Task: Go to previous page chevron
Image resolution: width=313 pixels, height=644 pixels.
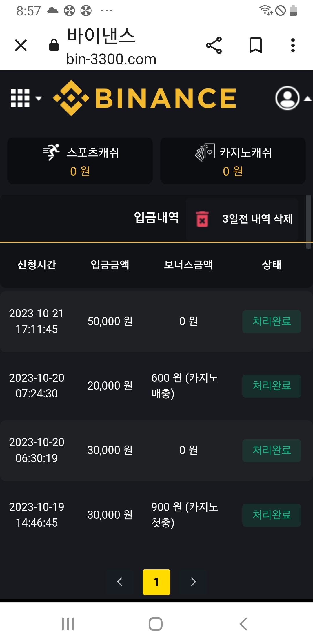Action: (120, 582)
